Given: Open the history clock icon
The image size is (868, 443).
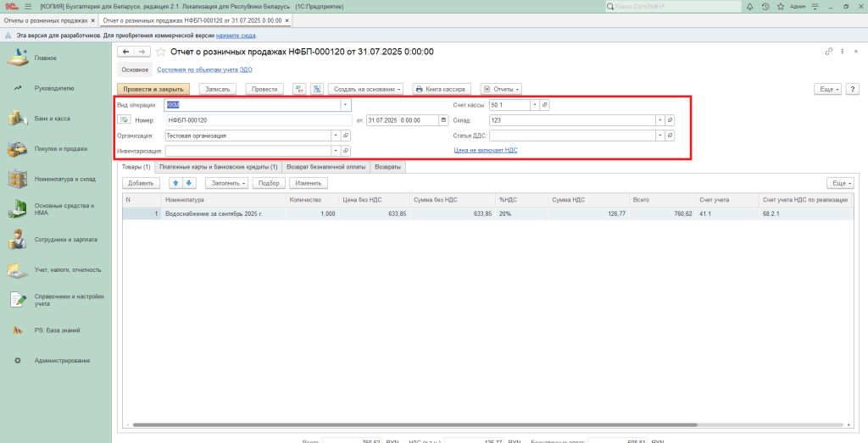Looking at the screenshot, I should (x=765, y=6).
